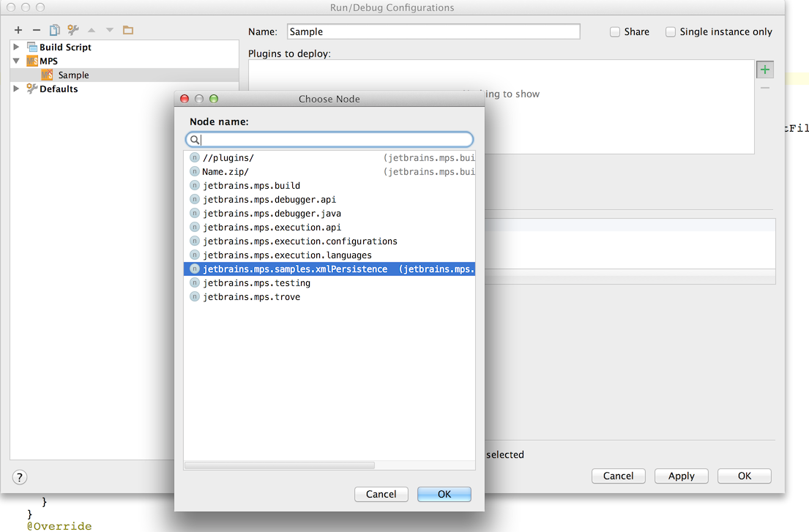Select the Sample configuration in tree
809x532 pixels.
124,75
